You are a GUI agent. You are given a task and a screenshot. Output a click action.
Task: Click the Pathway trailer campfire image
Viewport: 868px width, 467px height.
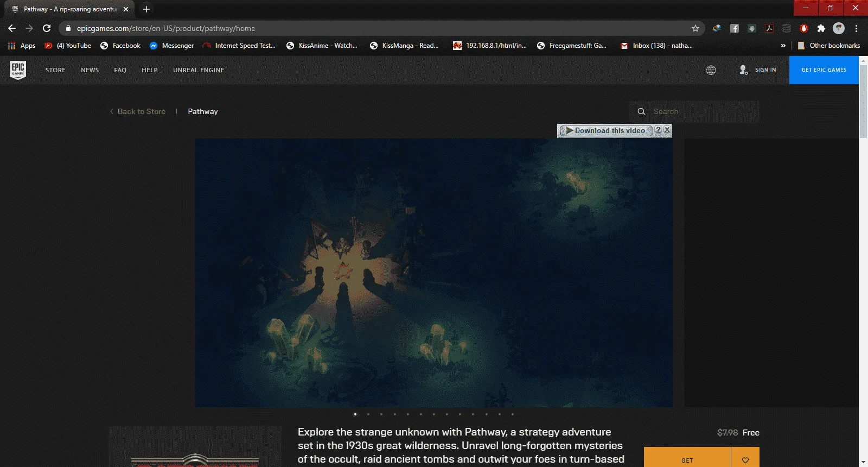click(x=434, y=273)
